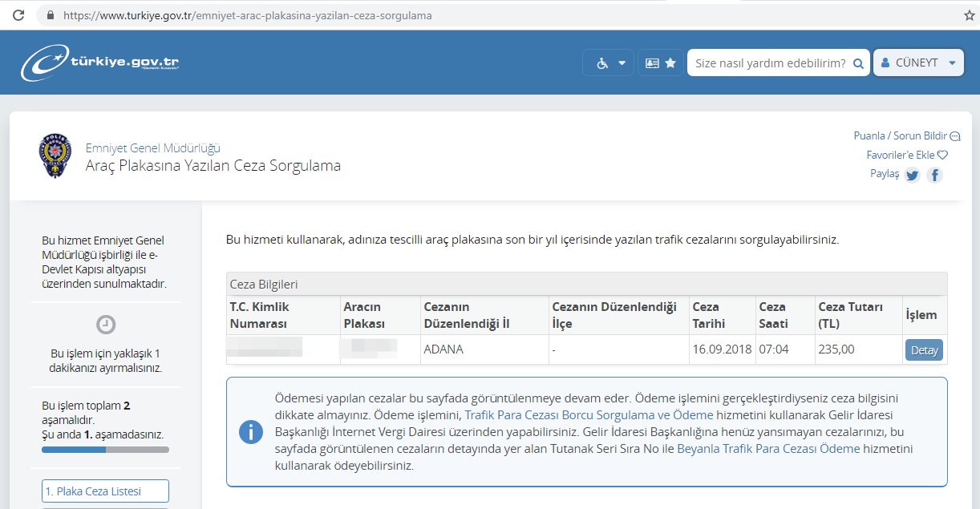Open Trafik Para Cezası Borcu Sorgulama ve Ödeme

pyautogui.click(x=589, y=414)
